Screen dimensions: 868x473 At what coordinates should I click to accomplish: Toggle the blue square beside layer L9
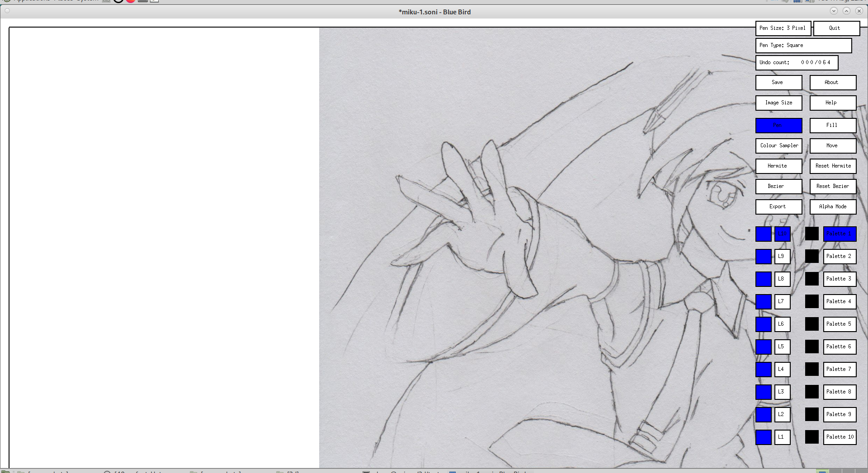point(764,257)
